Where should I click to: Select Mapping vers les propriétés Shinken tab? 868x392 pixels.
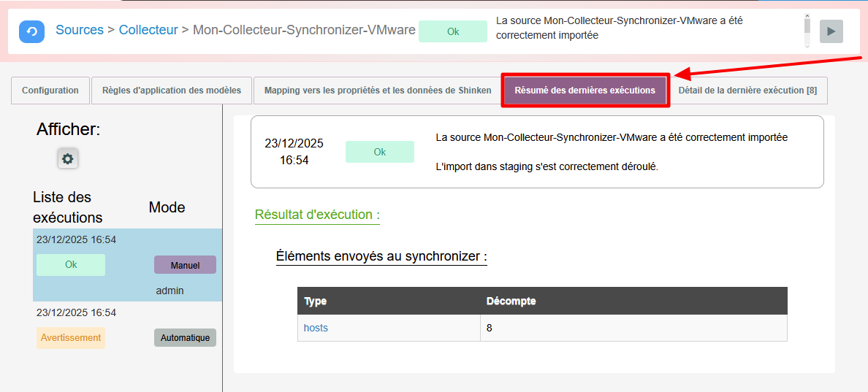click(x=377, y=91)
